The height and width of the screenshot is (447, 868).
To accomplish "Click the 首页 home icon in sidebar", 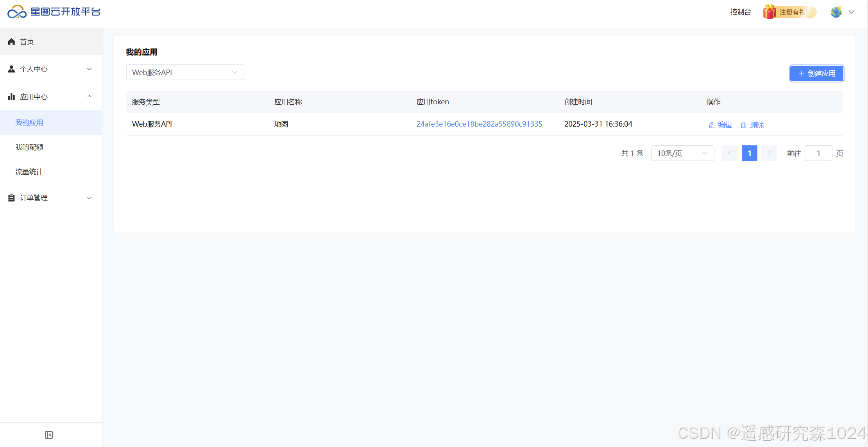I will click(11, 42).
